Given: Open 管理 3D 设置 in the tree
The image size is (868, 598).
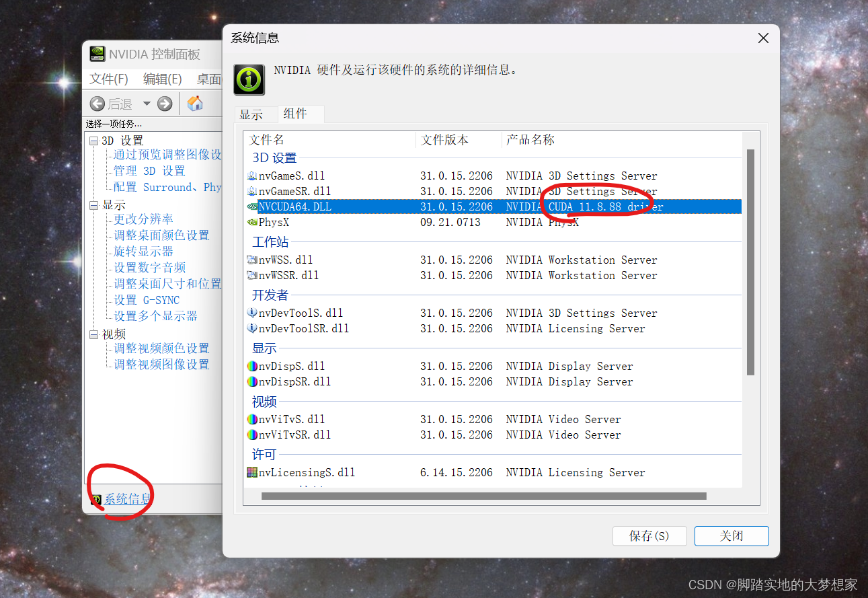Looking at the screenshot, I should click(149, 171).
